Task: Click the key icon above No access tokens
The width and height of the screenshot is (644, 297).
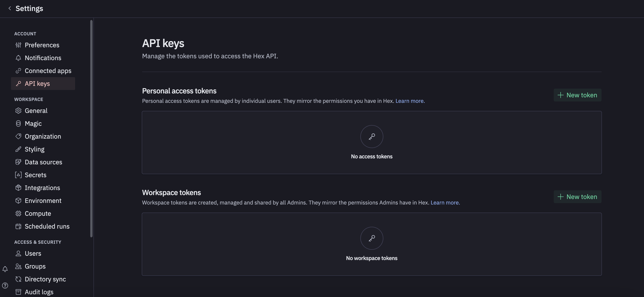Action: pos(372,137)
